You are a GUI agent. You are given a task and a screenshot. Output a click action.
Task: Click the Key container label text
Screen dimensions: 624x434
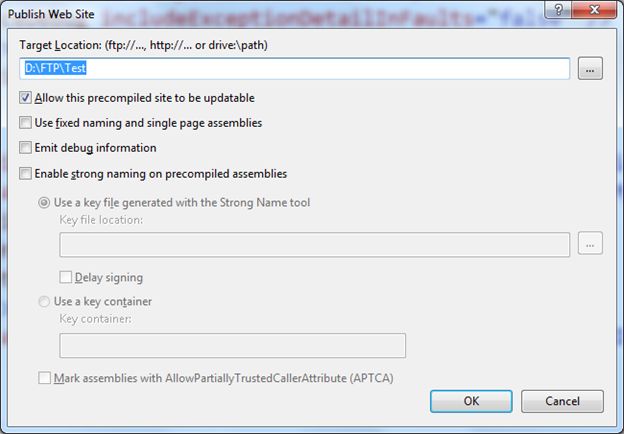point(98,319)
